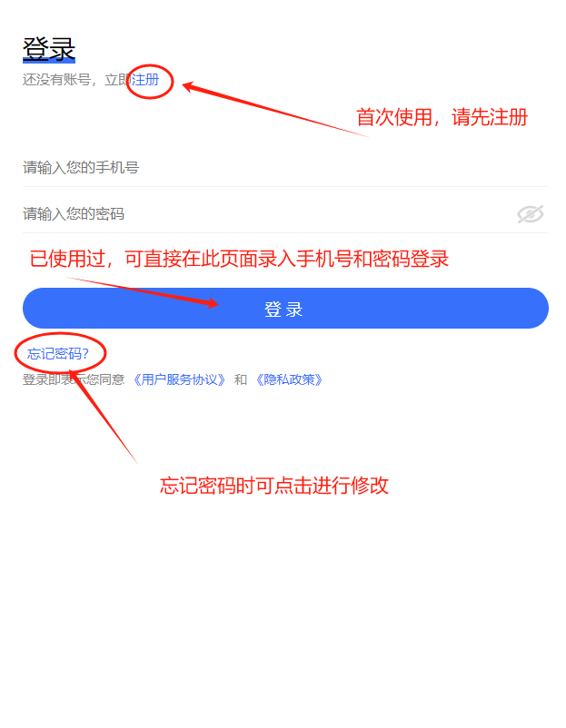Image resolution: width=566 pixels, height=728 pixels.
Task: Open the 忘记密码? link
Action: (58, 354)
